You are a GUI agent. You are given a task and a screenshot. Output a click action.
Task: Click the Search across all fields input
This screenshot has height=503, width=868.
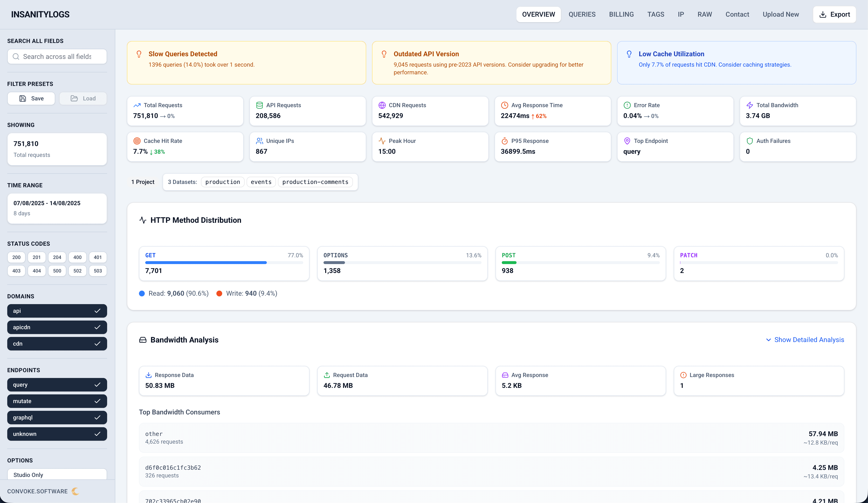click(57, 56)
